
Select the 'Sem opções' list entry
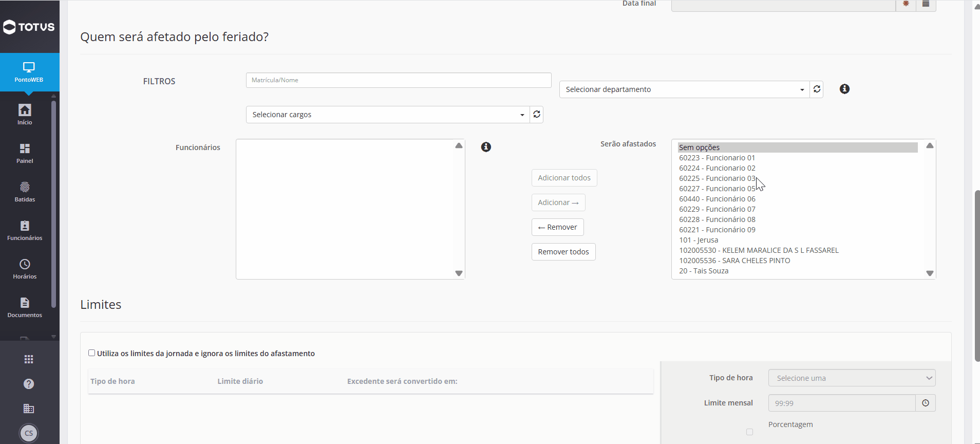(798, 147)
